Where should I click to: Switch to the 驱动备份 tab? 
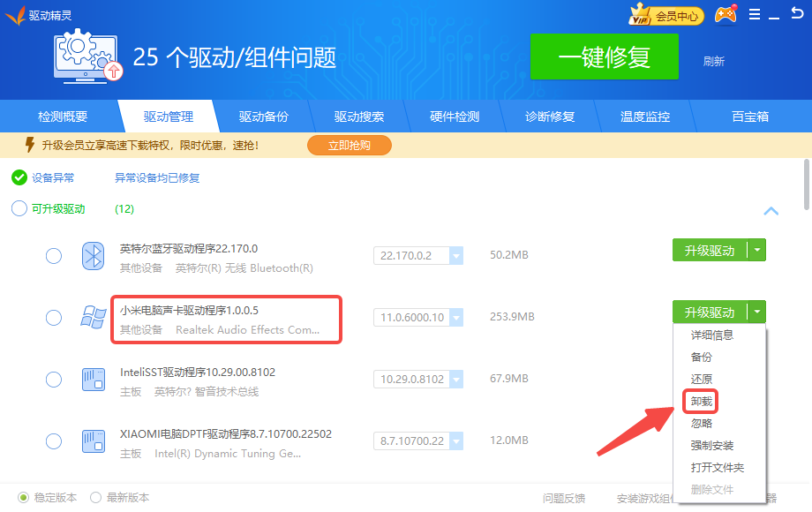point(263,117)
